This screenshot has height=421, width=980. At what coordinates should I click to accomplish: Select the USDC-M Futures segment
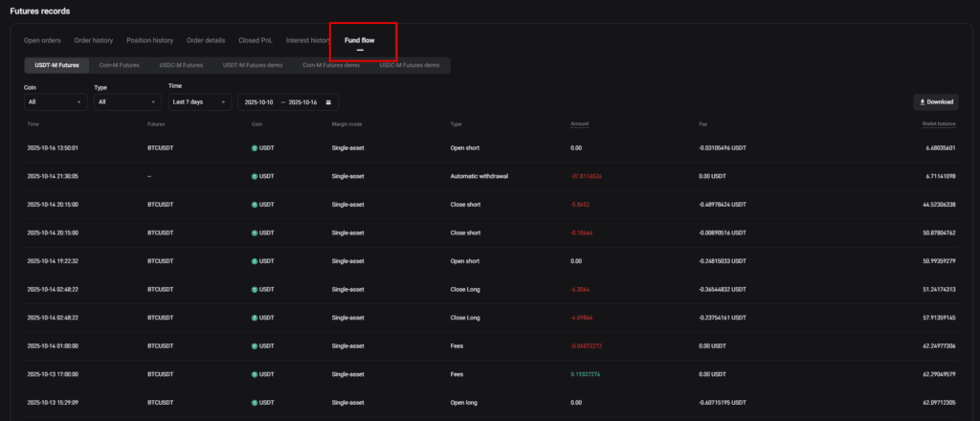[x=181, y=65]
